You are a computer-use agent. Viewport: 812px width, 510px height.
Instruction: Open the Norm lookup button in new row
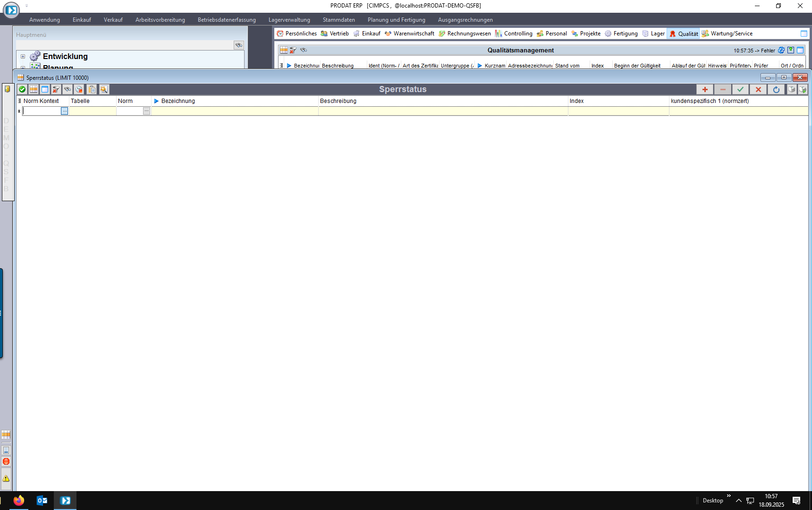pyautogui.click(x=146, y=111)
